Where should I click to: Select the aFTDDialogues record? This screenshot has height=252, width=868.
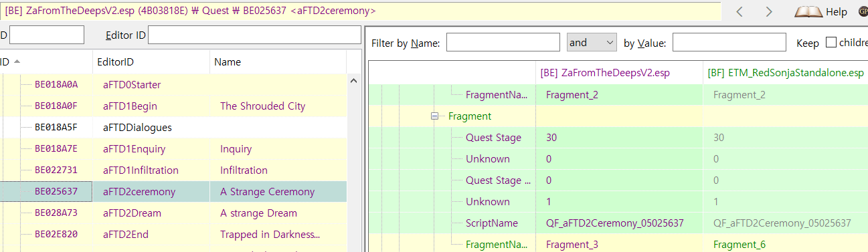pos(173,128)
